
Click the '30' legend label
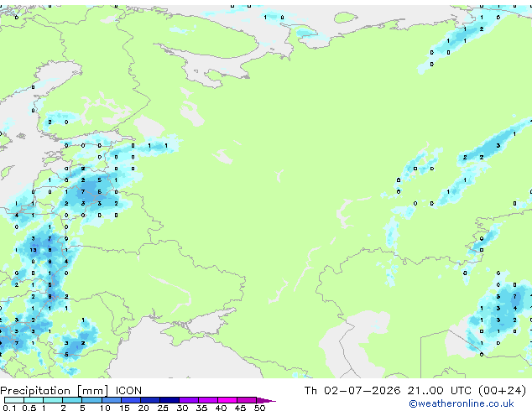(x=182, y=408)
